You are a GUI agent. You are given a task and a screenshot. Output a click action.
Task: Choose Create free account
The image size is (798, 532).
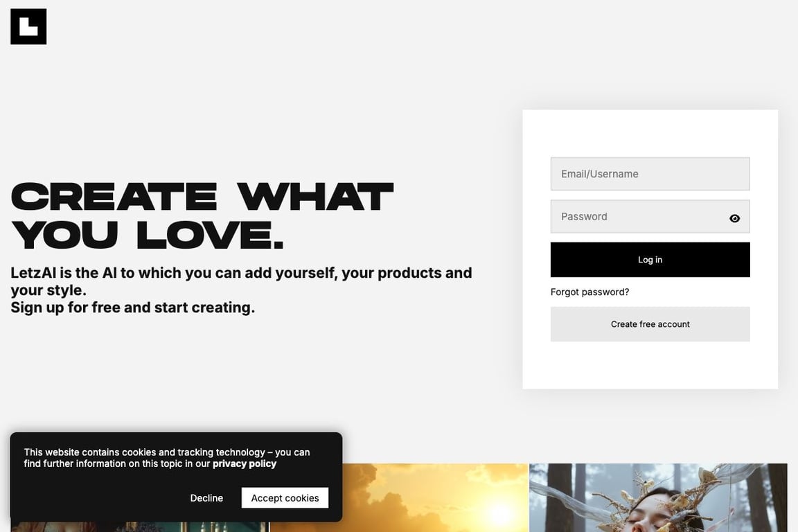[x=650, y=324]
